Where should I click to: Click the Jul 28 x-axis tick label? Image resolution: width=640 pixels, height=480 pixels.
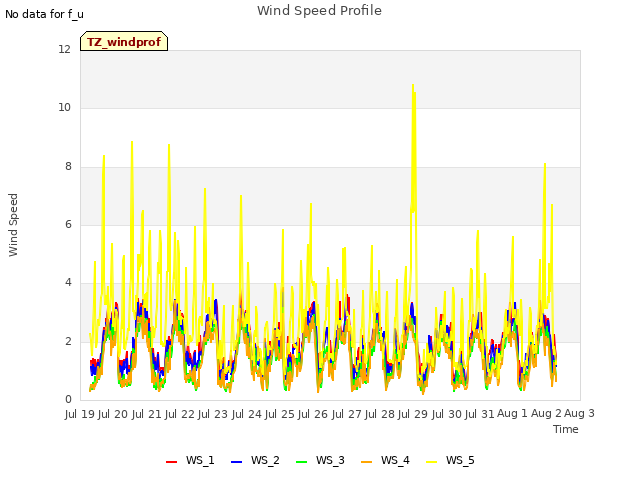(380, 414)
